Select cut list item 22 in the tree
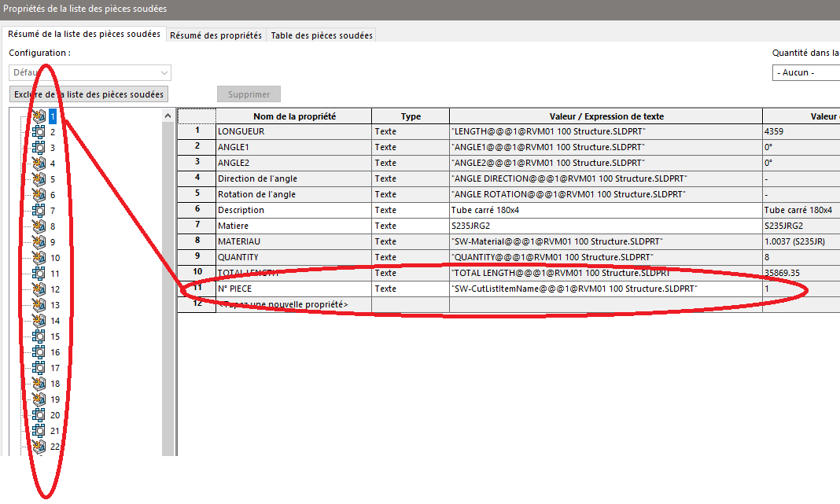The image size is (840, 504). click(x=55, y=447)
